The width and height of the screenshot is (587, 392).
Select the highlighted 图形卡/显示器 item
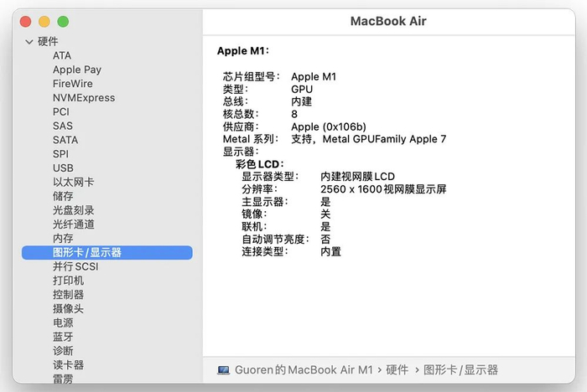coord(107,252)
